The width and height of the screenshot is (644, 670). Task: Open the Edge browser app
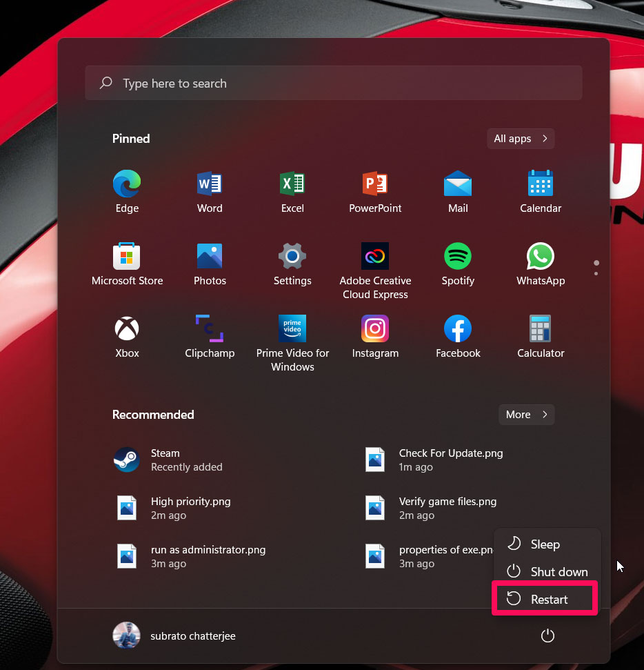[127, 192]
